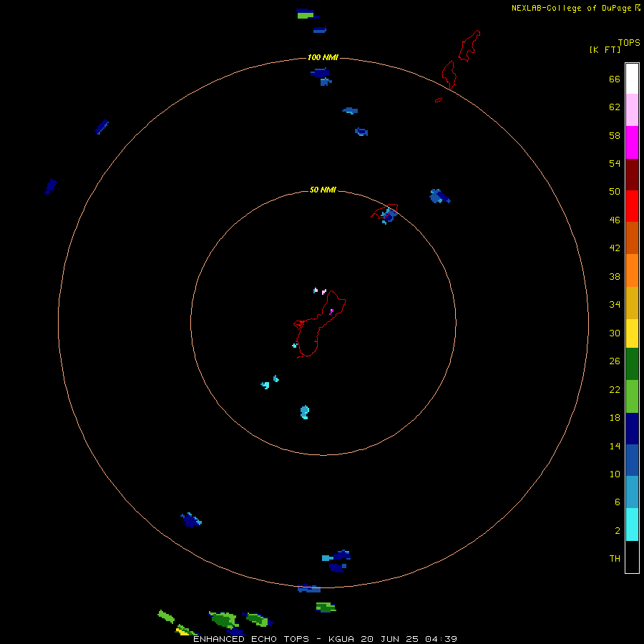Viewport: 644px width, 644px height.
Task: Click the K FT units label
Action: click(605, 49)
